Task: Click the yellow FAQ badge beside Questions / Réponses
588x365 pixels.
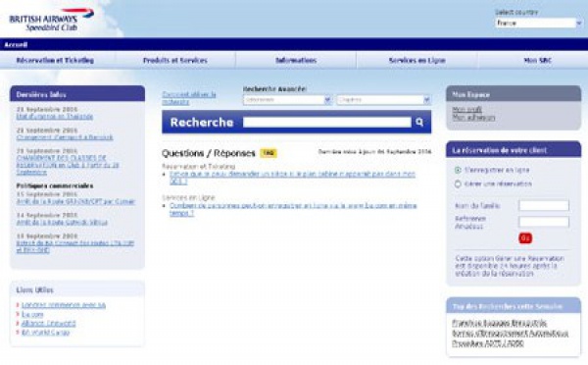Action: tap(269, 153)
